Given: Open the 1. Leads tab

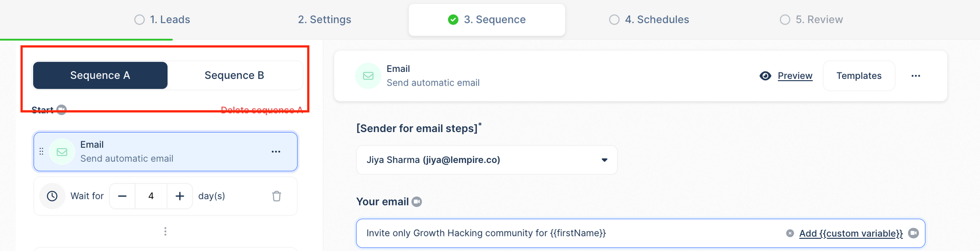Looking at the screenshot, I should click(162, 20).
